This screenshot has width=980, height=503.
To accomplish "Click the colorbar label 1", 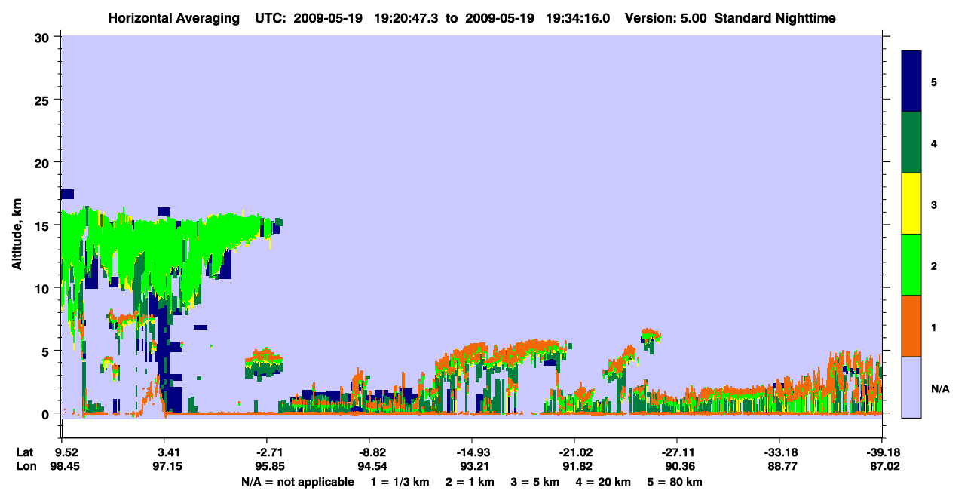I will pos(934,327).
